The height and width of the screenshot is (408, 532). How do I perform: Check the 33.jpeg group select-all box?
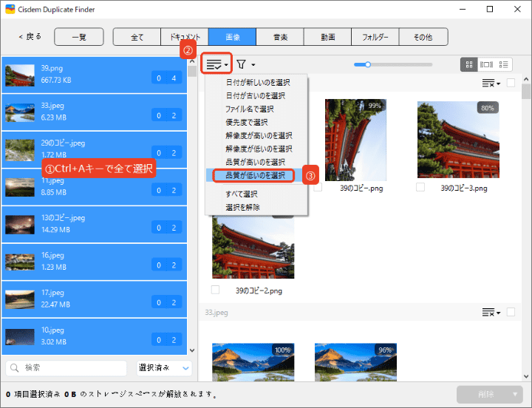511,312
